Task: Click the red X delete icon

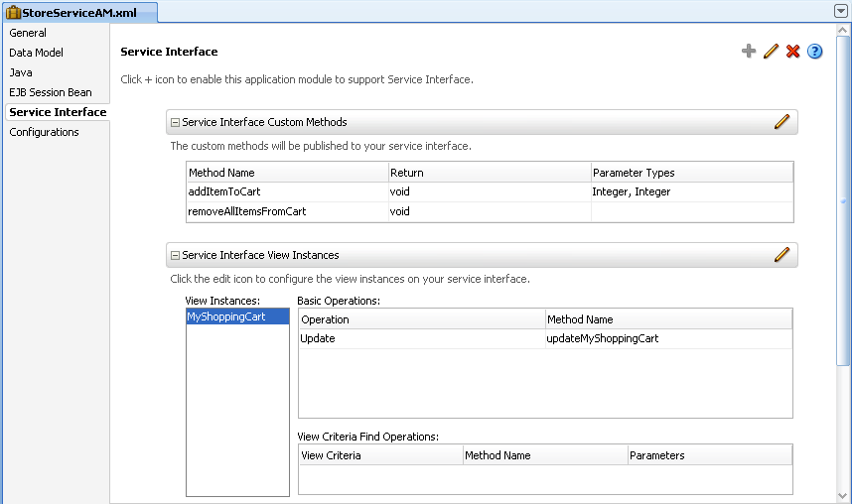Action: tap(792, 52)
